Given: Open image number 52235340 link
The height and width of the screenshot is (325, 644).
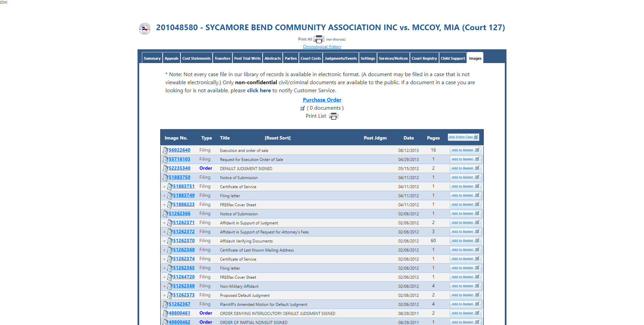Looking at the screenshot, I should click(179, 168).
